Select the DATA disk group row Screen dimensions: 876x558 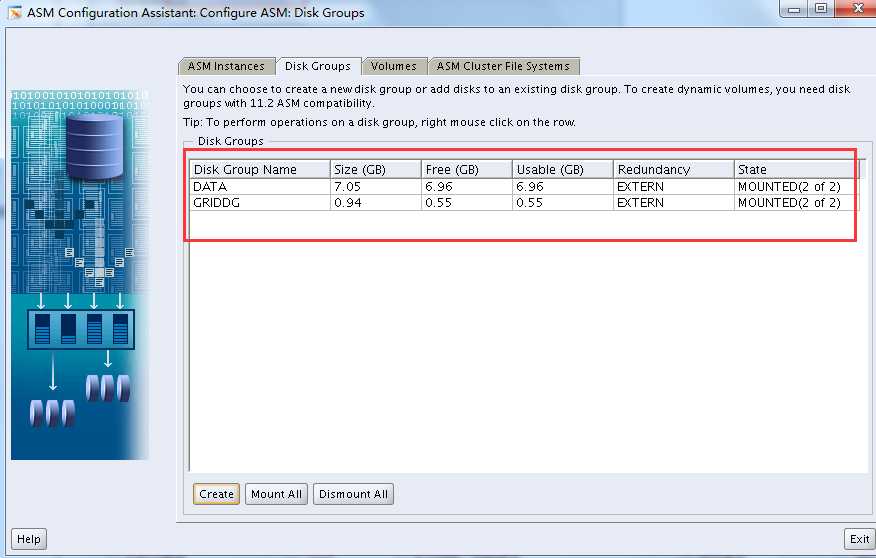coord(524,187)
